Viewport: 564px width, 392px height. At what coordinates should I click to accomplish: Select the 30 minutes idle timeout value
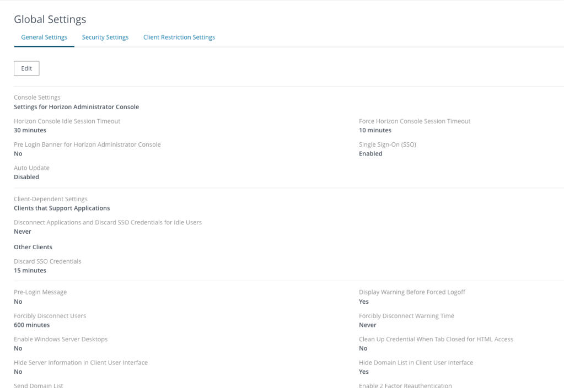(x=30, y=131)
